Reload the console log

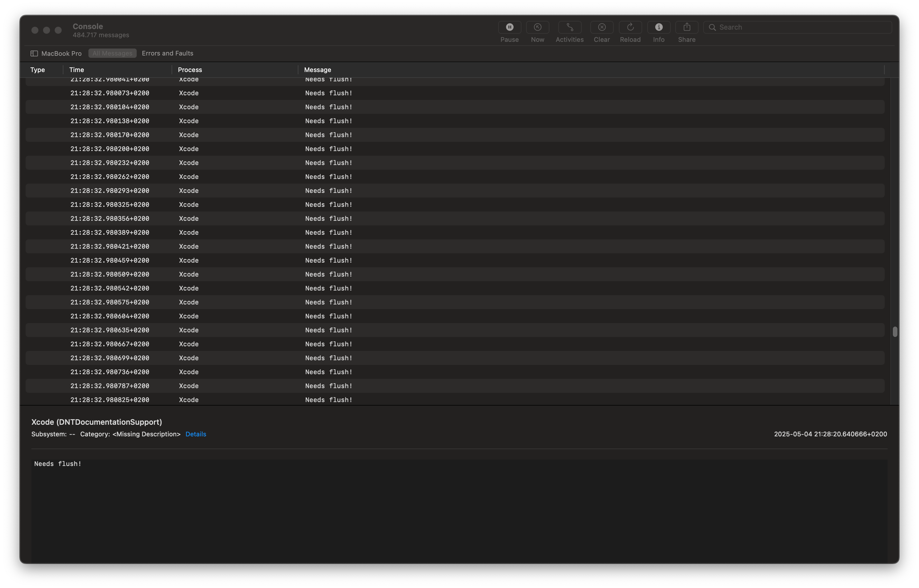pyautogui.click(x=630, y=28)
